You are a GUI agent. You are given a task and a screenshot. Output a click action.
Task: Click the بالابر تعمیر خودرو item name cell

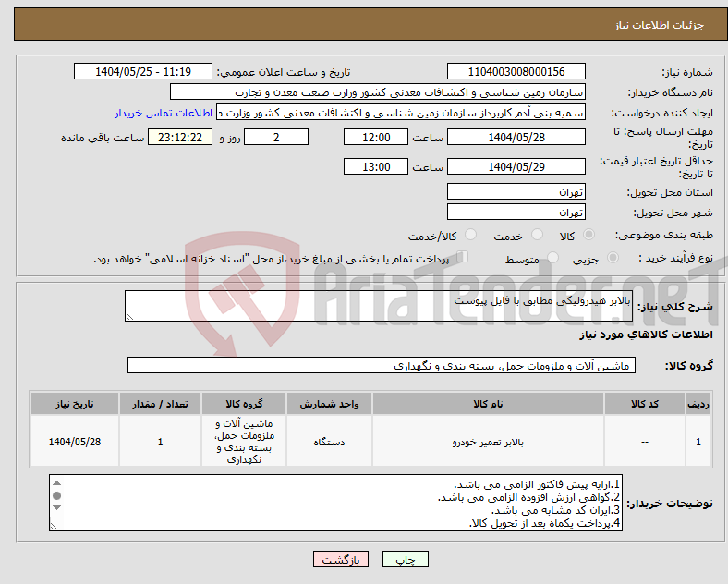click(x=488, y=442)
